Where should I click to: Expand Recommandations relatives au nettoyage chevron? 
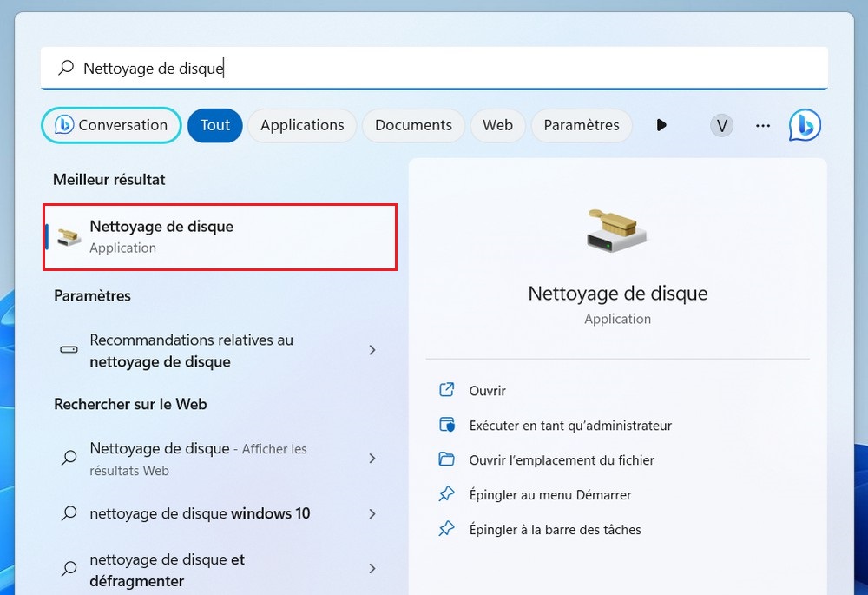click(372, 350)
